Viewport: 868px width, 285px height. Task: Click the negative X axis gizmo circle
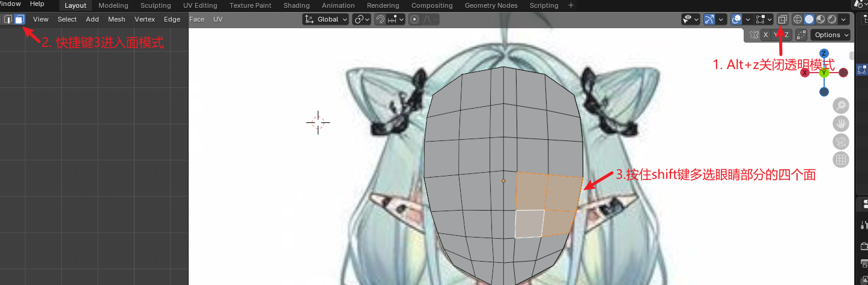(843, 73)
